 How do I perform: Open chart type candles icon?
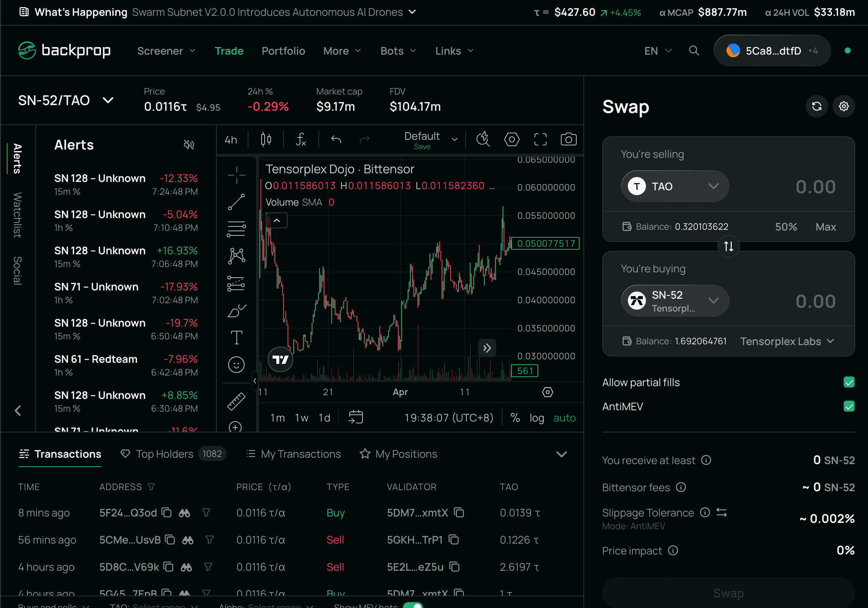[266, 140]
